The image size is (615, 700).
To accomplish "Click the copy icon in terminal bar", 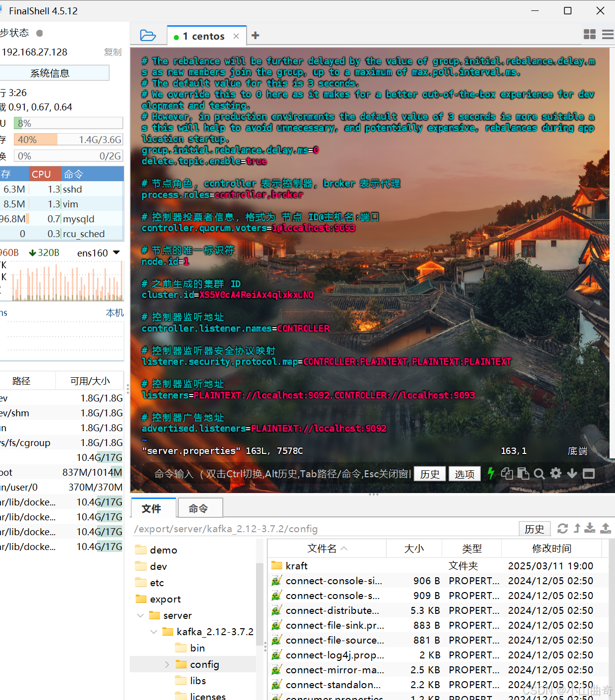I will click(507, 473).
